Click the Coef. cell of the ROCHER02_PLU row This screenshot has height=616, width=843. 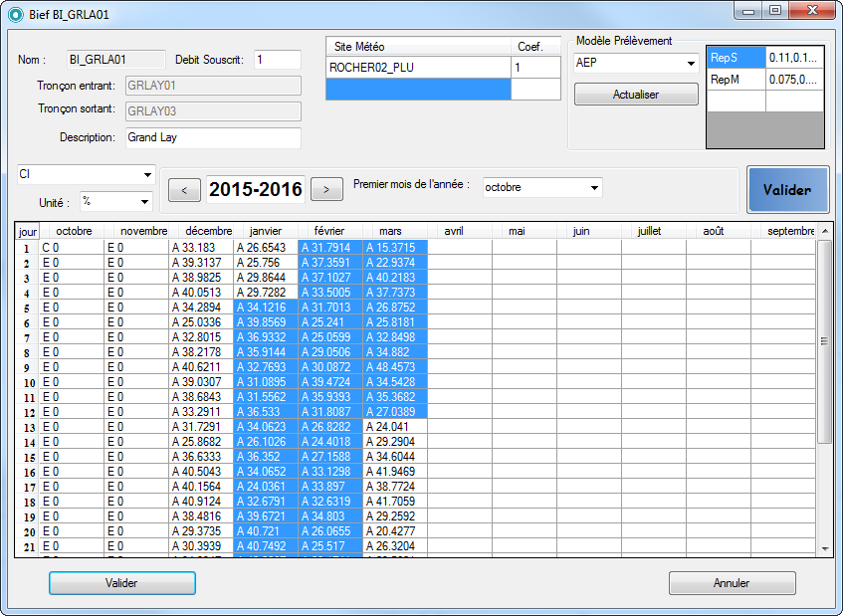(535, 68)
